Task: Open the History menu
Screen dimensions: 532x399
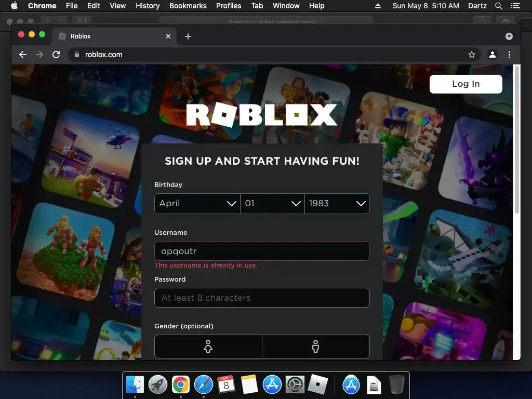Action: click(x=148, y=6)
